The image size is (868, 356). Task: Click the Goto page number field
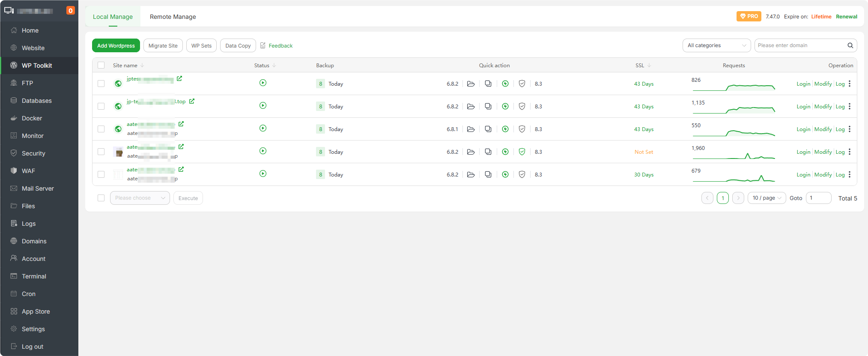point(818,198)
